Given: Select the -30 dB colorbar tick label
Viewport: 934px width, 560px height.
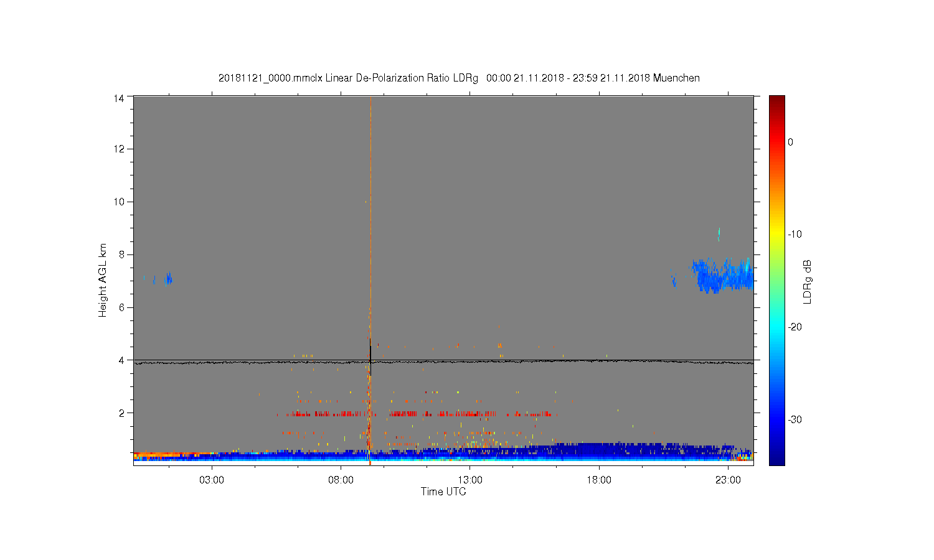Looking at the screenshot, I should [795, 420].
